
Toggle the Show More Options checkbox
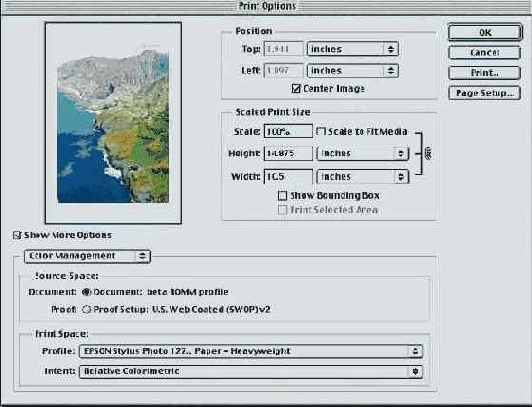[17, 235]
